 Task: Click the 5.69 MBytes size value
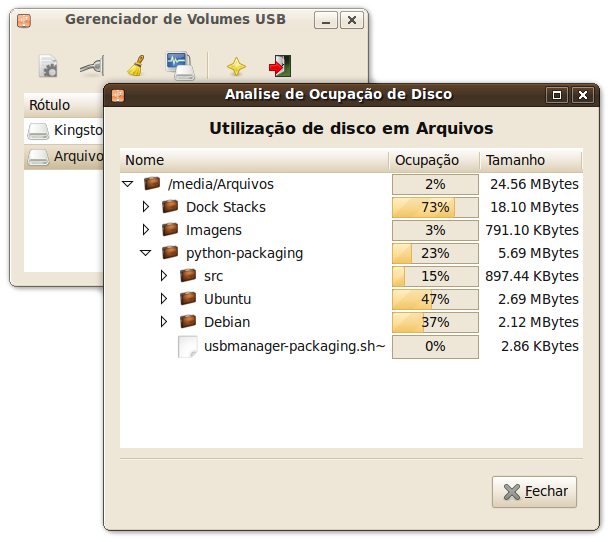point(538,253)
